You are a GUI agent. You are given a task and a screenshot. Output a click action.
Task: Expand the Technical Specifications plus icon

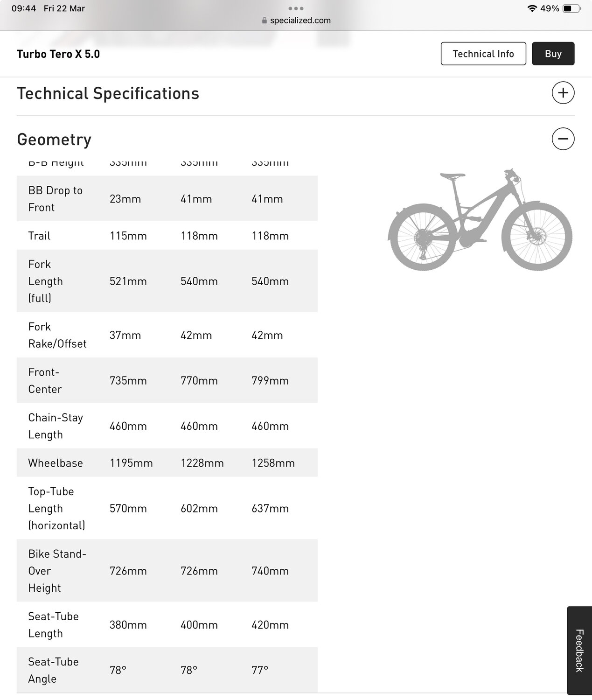pos(563,93)
